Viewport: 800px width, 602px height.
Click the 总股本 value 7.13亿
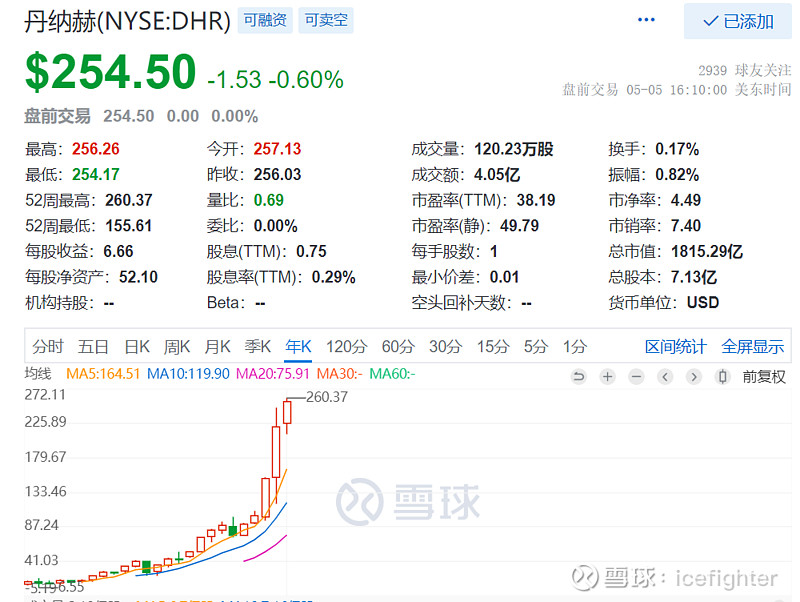(x=694, y=277)
